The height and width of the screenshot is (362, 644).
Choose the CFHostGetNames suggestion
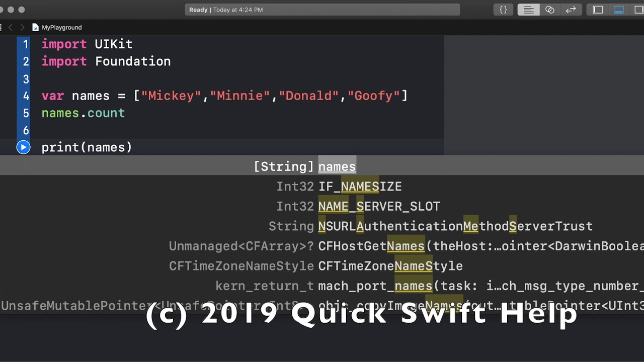click(x=322, y=246)
